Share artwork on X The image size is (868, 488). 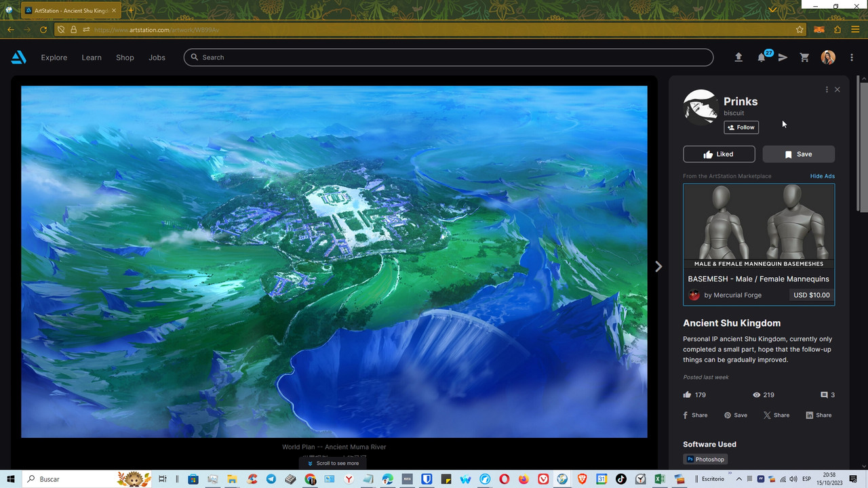pyautogui.click(x=776, y=415)
